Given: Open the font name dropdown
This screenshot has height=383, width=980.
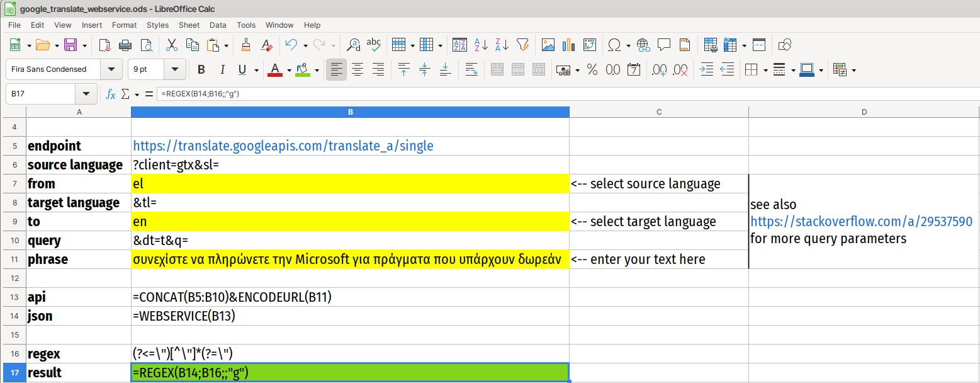Looking at the screenshot, I should (111, 69).
